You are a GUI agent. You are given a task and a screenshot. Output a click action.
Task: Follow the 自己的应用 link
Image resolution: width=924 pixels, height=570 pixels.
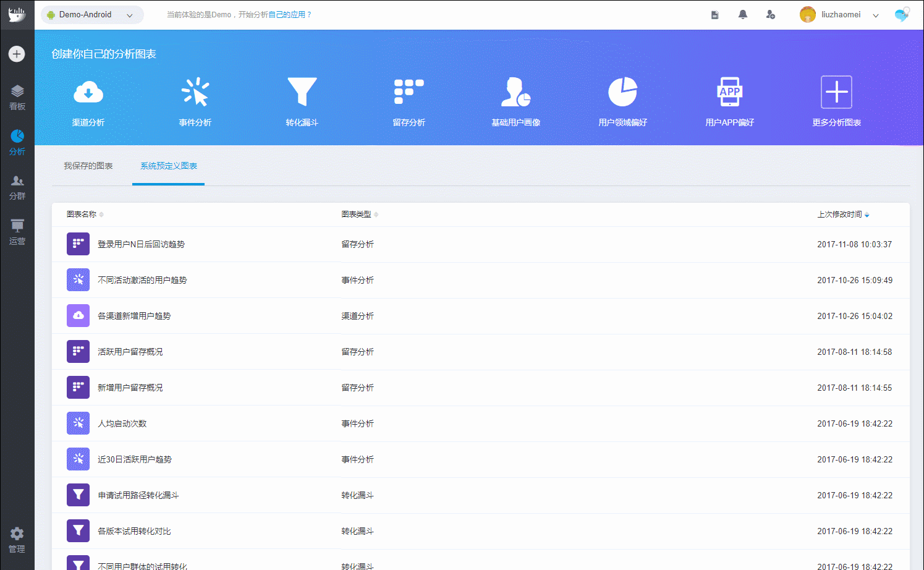coord(287,15)
